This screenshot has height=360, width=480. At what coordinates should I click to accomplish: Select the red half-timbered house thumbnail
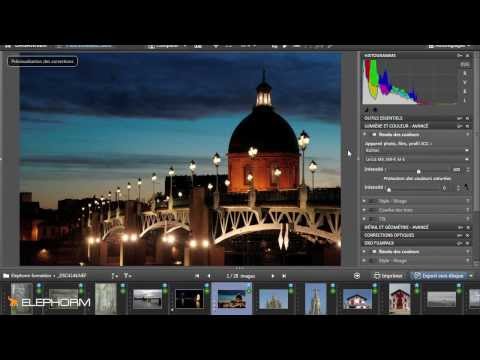(x=399, y=299)
